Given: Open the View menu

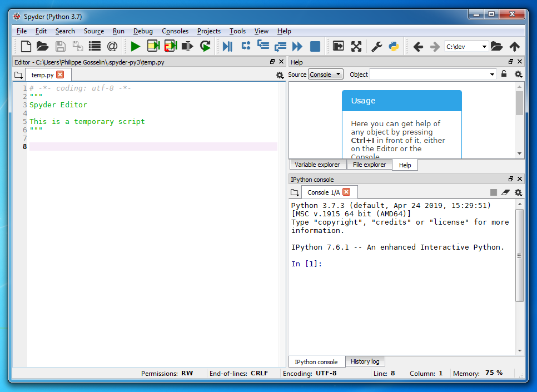Looking at the screenshot, I should [x=261, y=31].
